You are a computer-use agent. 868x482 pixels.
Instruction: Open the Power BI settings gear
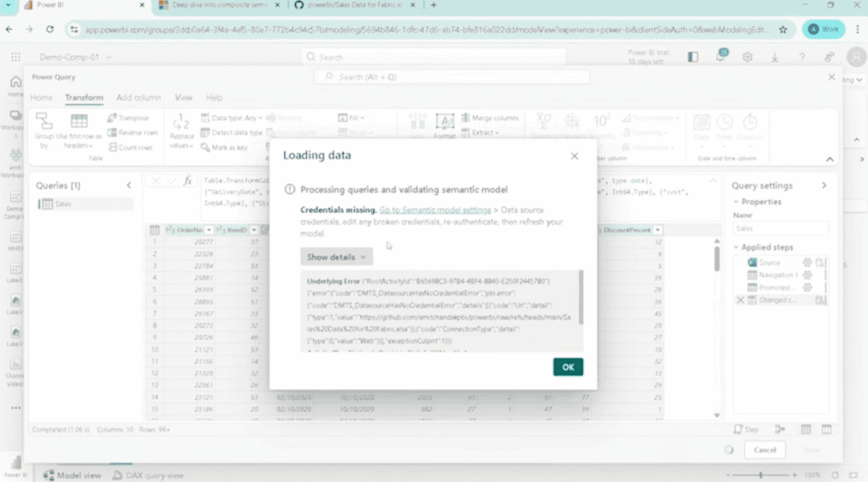(x=748, y=57)
